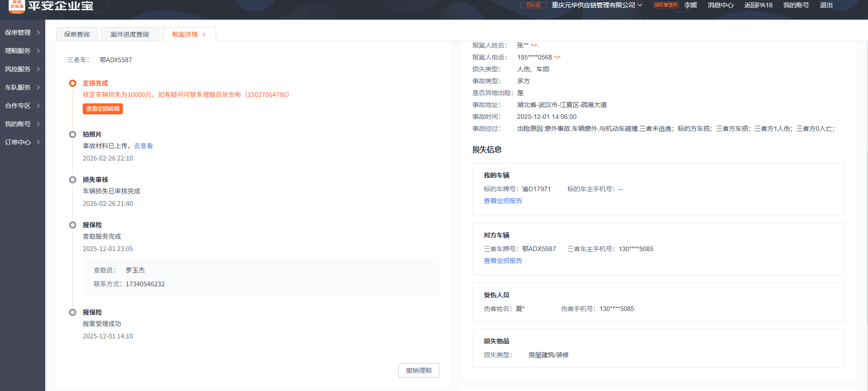Click the 损失审核 timeline step circle
The width and height of the screenshot is (868, 391).
73,180
